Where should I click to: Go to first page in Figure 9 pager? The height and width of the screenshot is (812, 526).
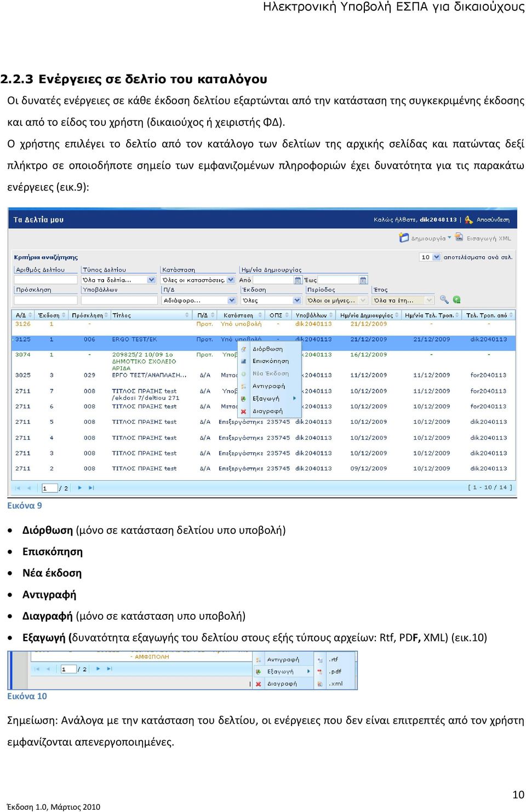[18, 487]
